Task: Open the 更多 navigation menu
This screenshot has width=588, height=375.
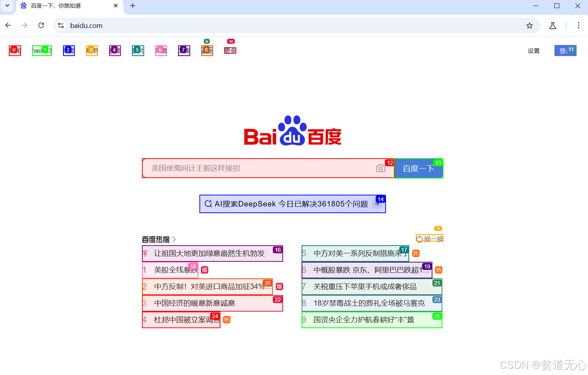Action: [x=230, y=51]
